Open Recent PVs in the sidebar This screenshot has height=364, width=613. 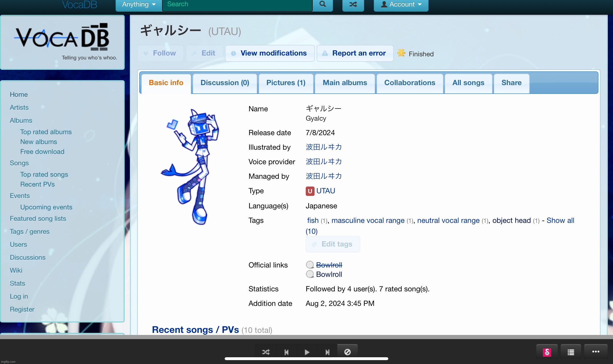[x=38, y=184]
